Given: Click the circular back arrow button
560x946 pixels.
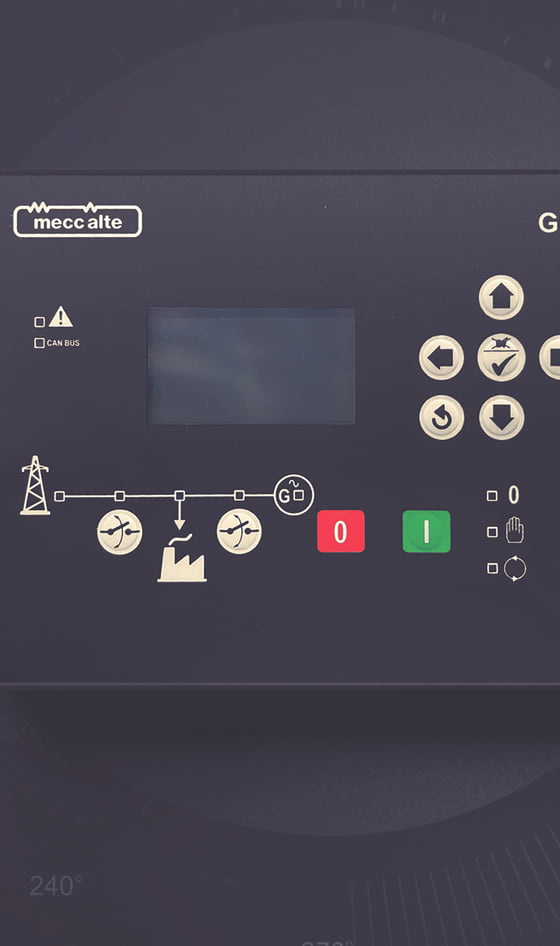Looking at the screenshot, I should point(441,417).
